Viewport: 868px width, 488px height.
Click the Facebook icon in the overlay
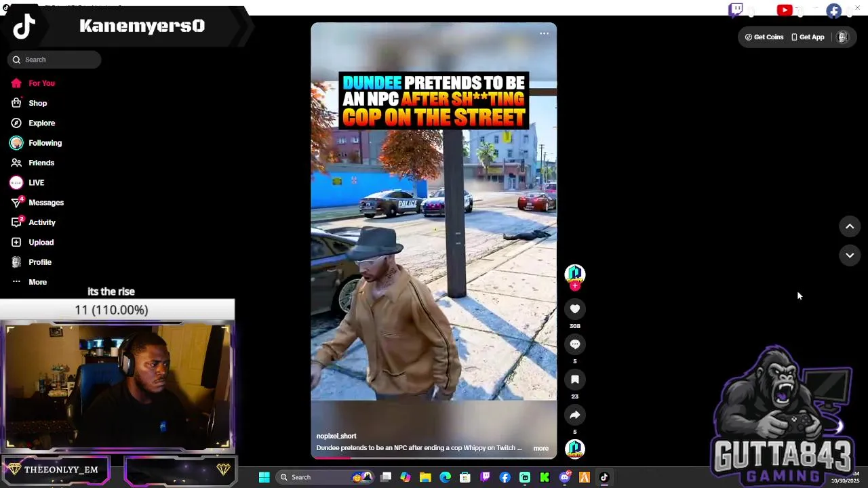[x=834, y=11]
